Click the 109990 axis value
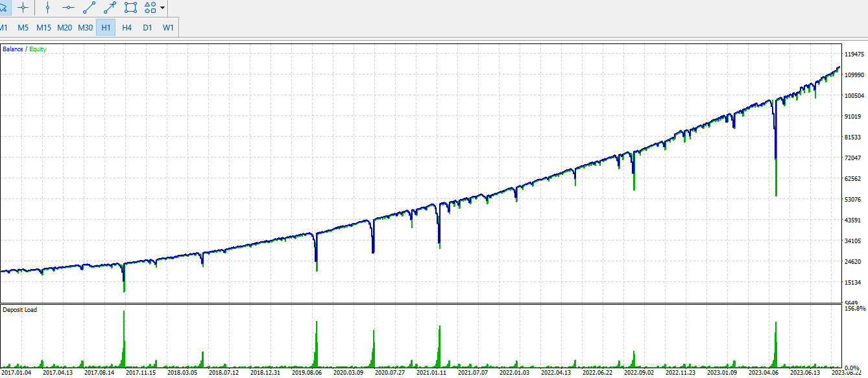Viewport: 868px width, 378px height. coord(856,75)
